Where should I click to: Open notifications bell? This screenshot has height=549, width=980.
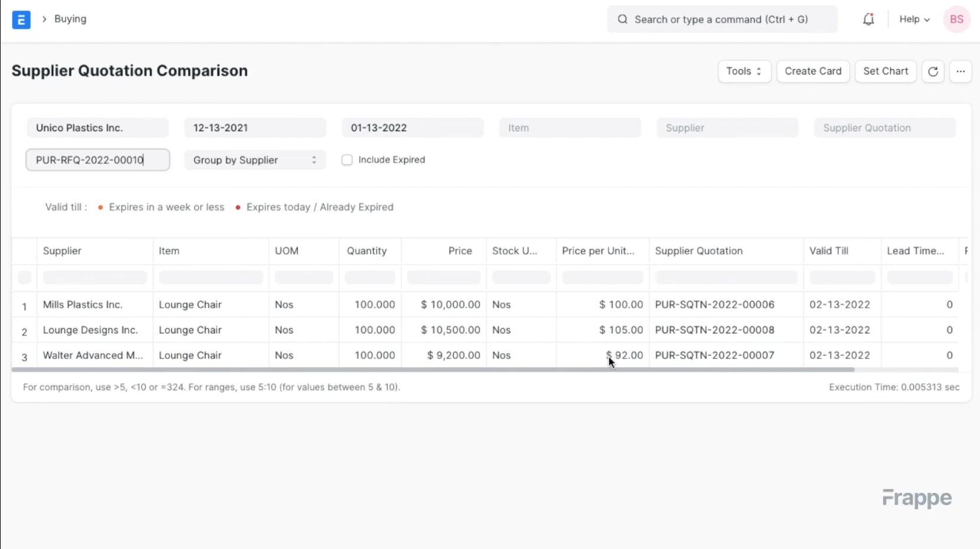tap(868, 20)
